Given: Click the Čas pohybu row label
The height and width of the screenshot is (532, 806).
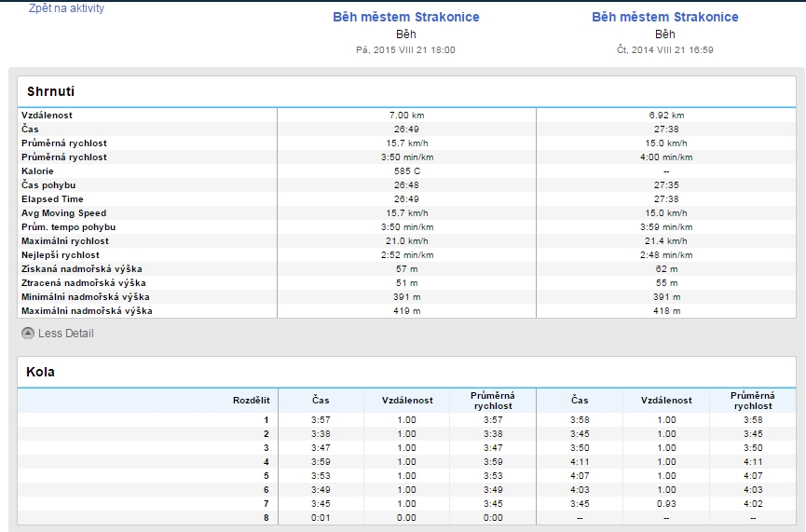Looking at the screenshot, I should (x=48, y=185).
